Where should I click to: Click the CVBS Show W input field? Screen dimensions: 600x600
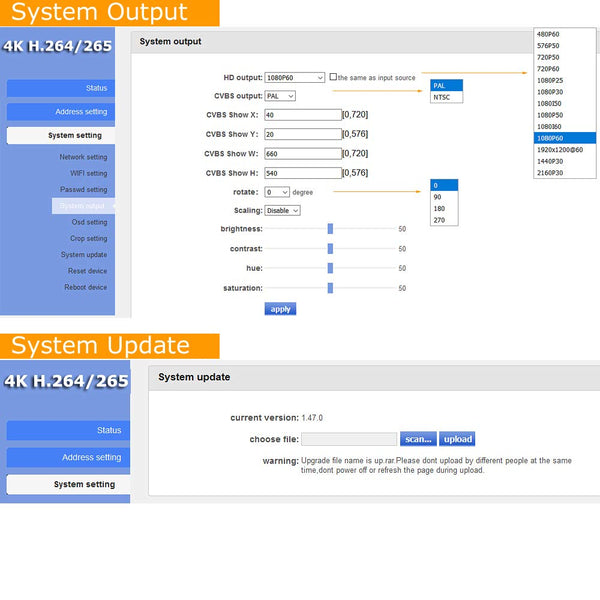click(302, 154)
